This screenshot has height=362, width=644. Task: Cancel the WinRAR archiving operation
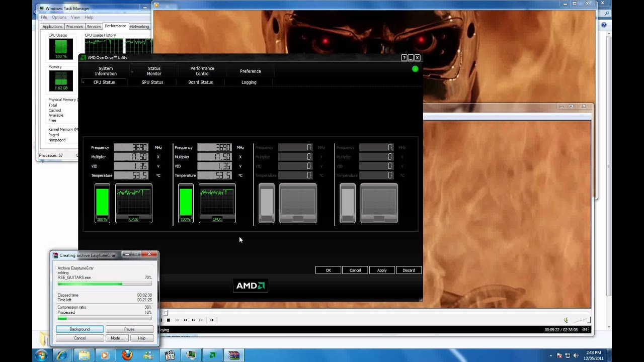click(79, 338)
